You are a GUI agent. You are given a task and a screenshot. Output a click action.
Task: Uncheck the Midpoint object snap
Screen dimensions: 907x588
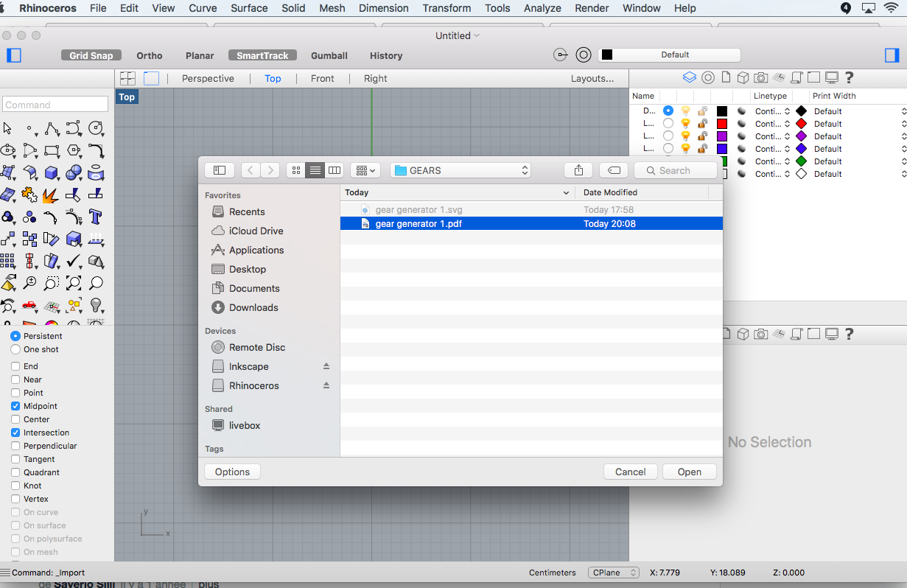pos(15,406)
